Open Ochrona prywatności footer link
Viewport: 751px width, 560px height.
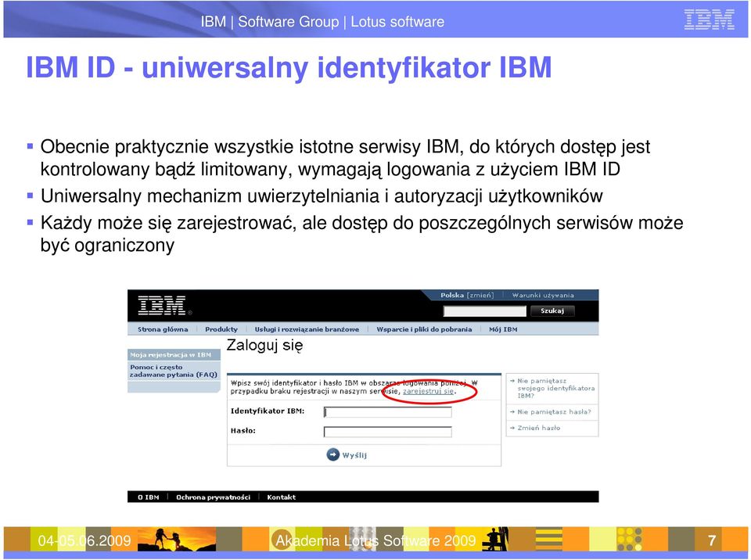click(213, 497)
